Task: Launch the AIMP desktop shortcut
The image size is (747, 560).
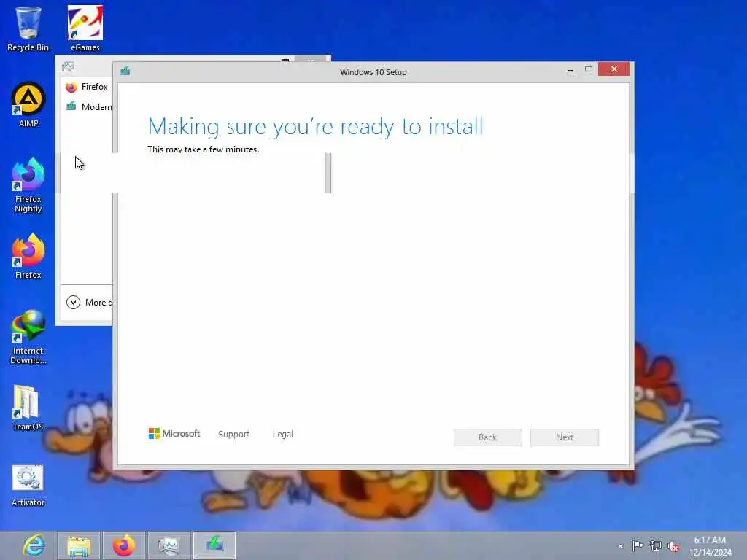Action: tap(28, 105)
